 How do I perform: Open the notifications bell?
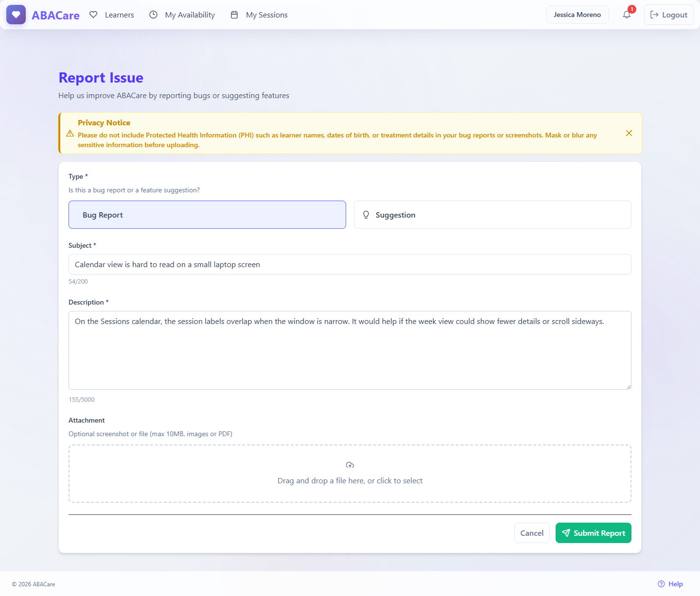coord(627,15)
